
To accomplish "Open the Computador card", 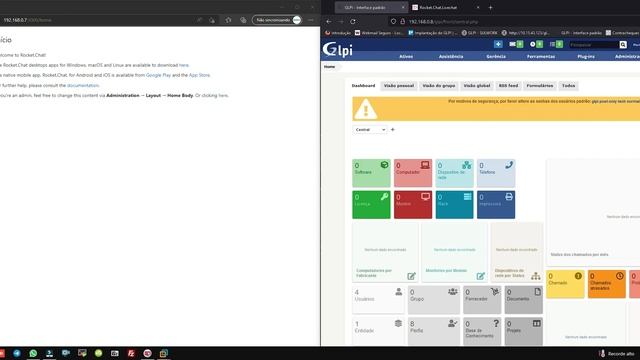I will click(413, 173).
